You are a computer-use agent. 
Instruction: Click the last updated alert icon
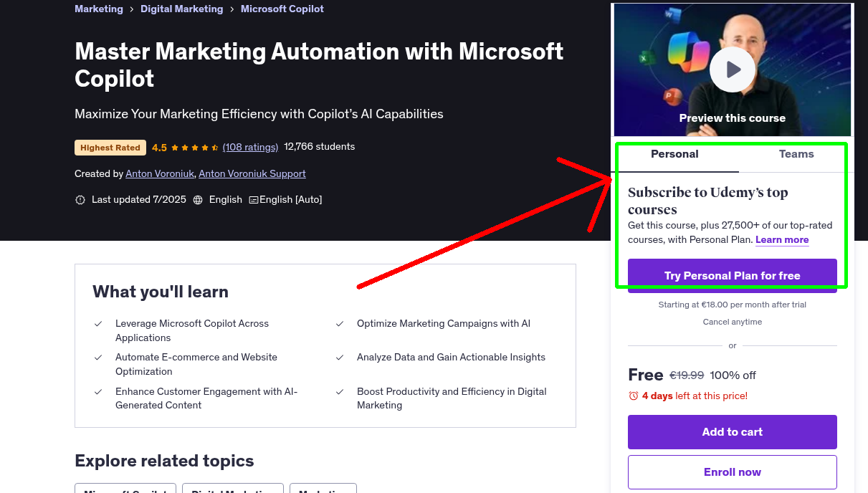click(x=80, y=200)
